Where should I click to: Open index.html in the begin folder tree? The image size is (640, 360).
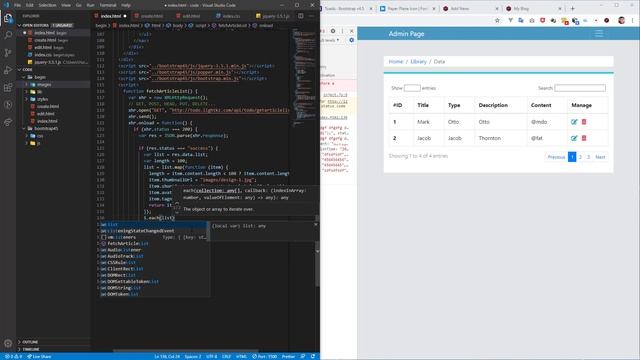[47, 121]
